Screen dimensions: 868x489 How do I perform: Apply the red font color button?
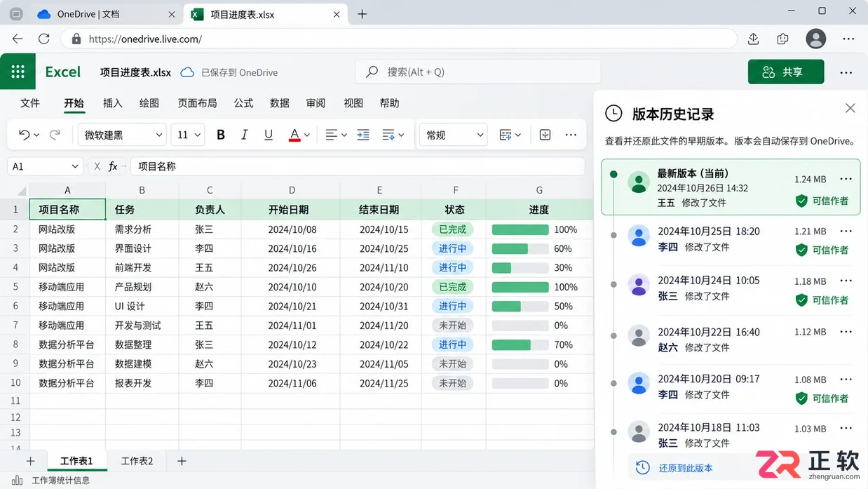(294, 135)
